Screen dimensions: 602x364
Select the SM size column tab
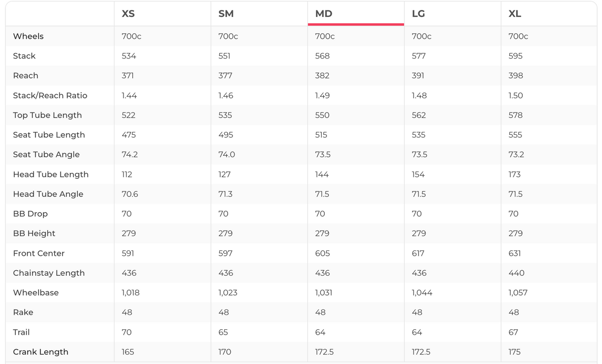tap(226, 14)
